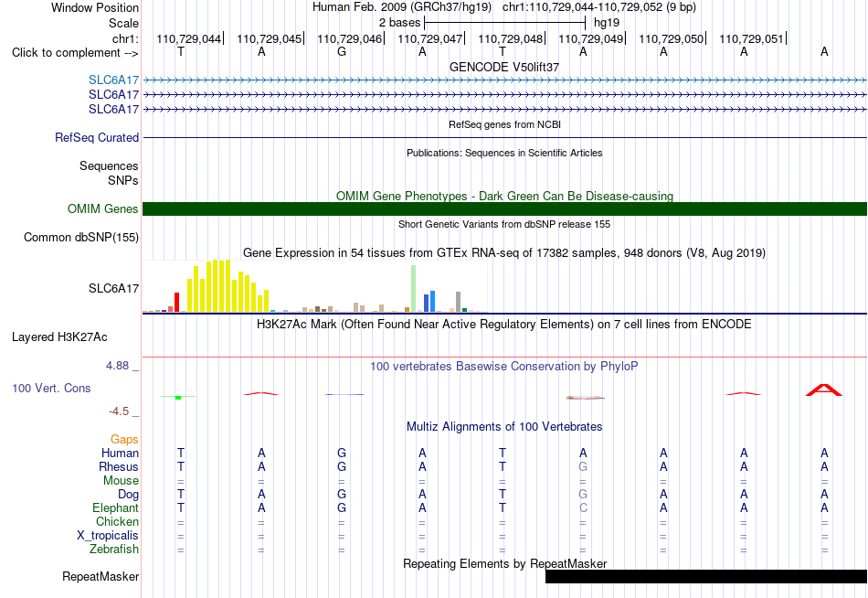868x598 pixels.
Task: Open the H3K27Ac Mark ENCODE track title
Action: 504,325
